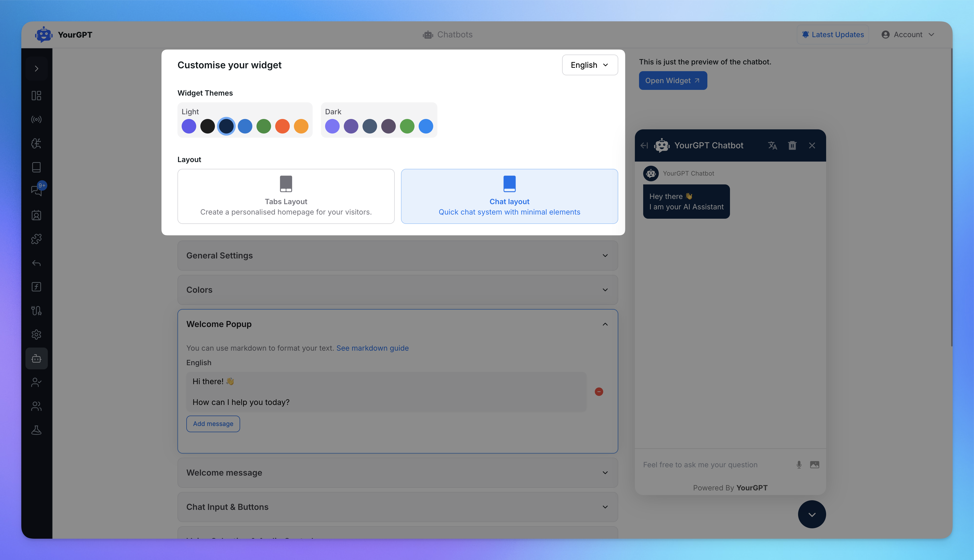Image resolution: width=974 pixels, height=560 pixels.
Task: Open the lab flask icon in the sidebar
Action: 37,430
